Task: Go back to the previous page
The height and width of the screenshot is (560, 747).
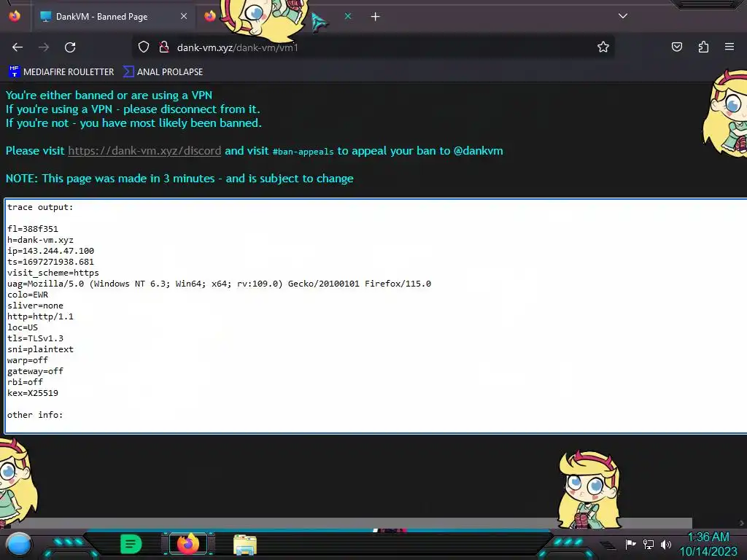Action: point(18,47)
